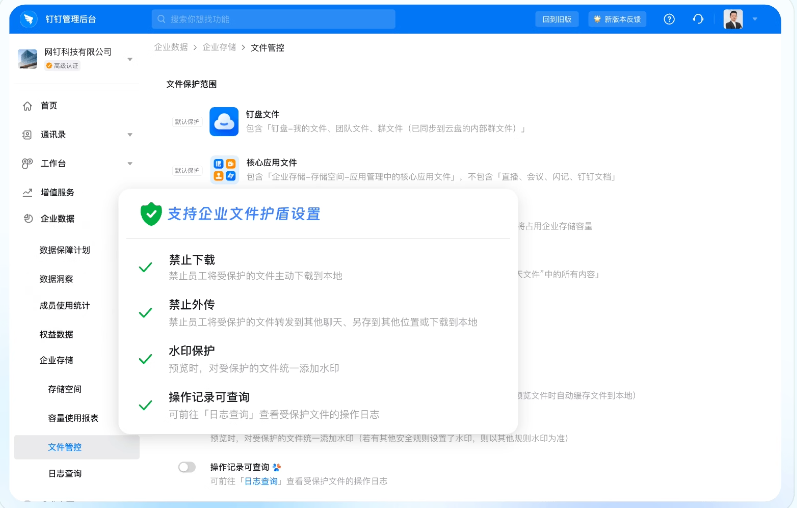This screenshot has height=508, width=797.
Task: Click the checkmark beside 操作记录可查询 in popup
Action: [x=145, y=405]
